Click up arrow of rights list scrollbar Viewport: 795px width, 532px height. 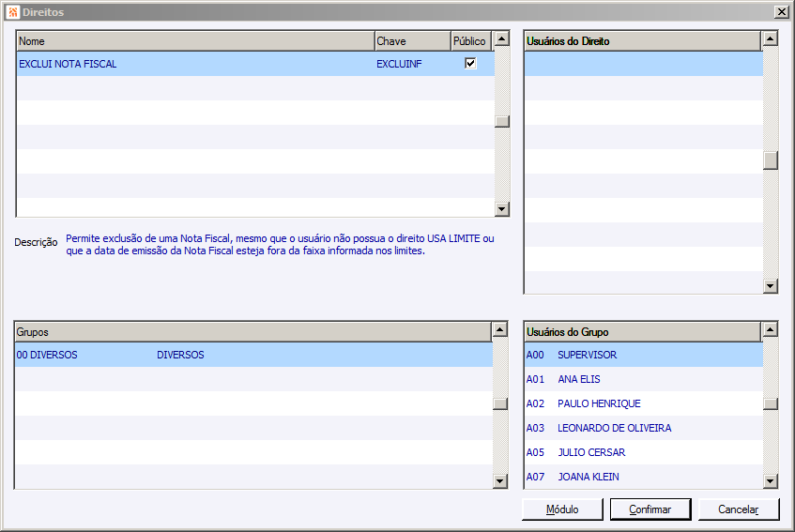pos(502,38)
